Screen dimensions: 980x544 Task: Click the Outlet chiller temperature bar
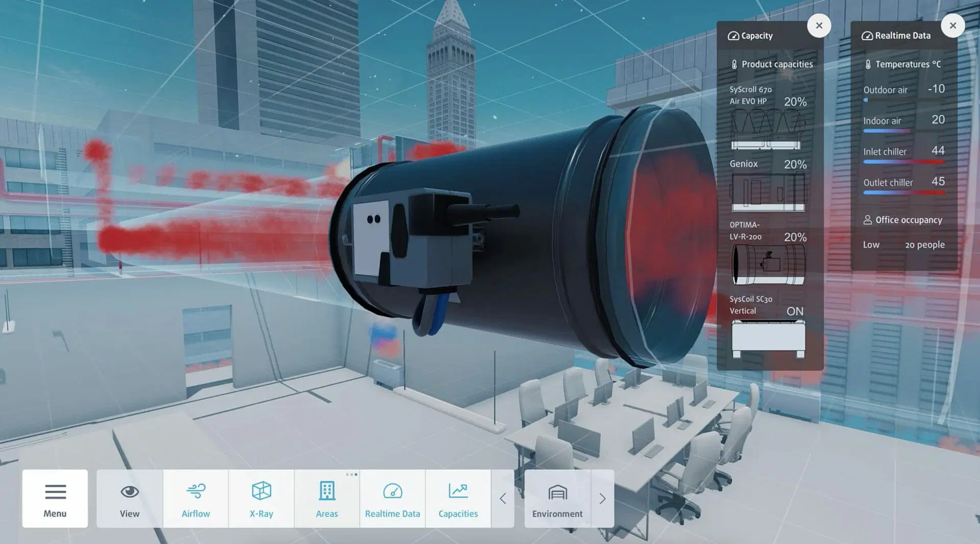tap(903, 193)
